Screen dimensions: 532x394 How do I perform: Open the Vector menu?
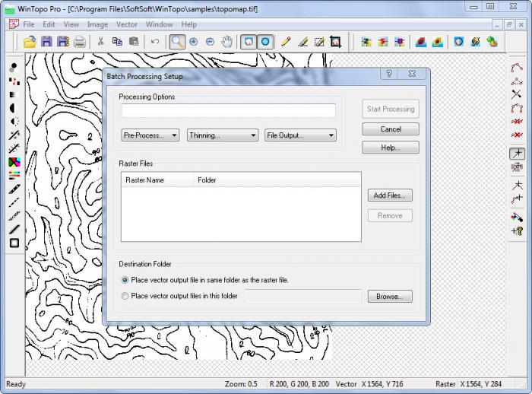pos(127,24)
